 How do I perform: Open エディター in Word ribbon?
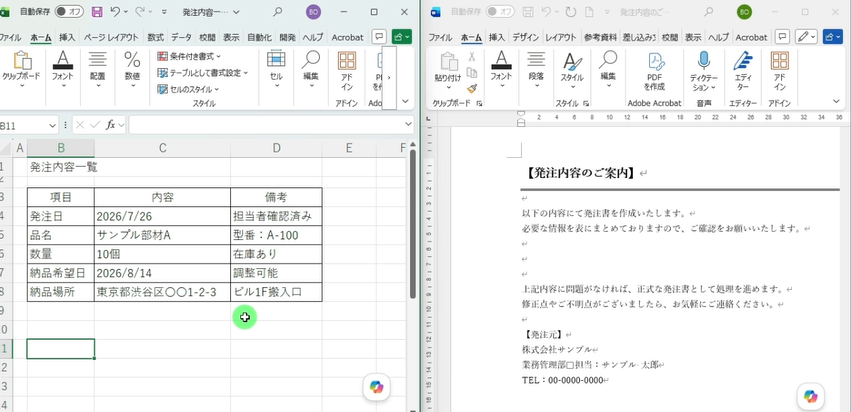click(x=742, y=71)
